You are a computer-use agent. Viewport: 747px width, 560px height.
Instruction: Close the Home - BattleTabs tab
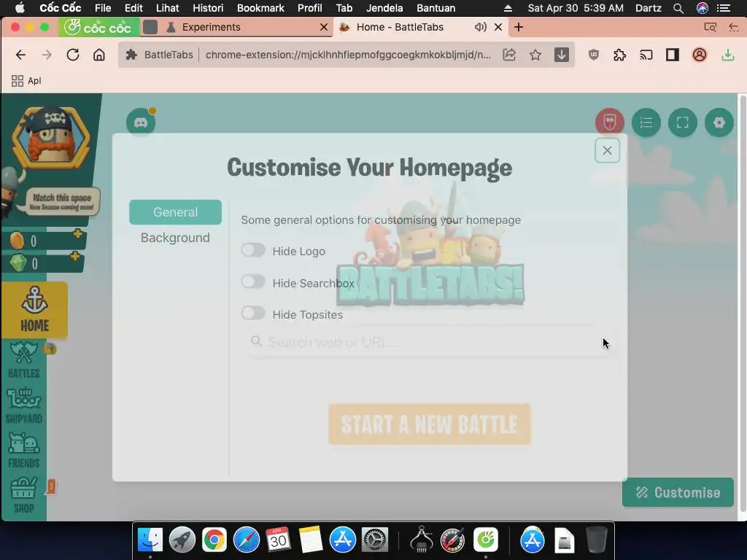tap(498, 27)
